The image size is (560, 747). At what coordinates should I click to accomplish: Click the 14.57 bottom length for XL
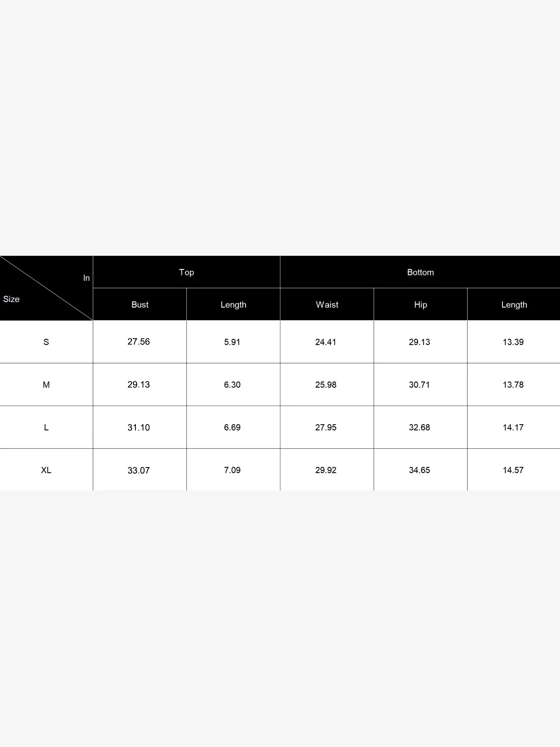coord(514,470)
